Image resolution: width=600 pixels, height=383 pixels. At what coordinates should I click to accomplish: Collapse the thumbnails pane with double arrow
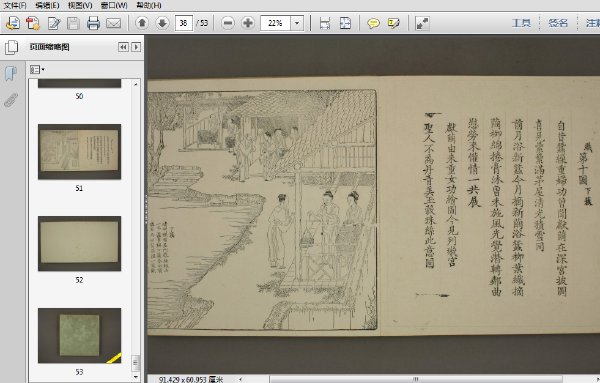(123, 47)
